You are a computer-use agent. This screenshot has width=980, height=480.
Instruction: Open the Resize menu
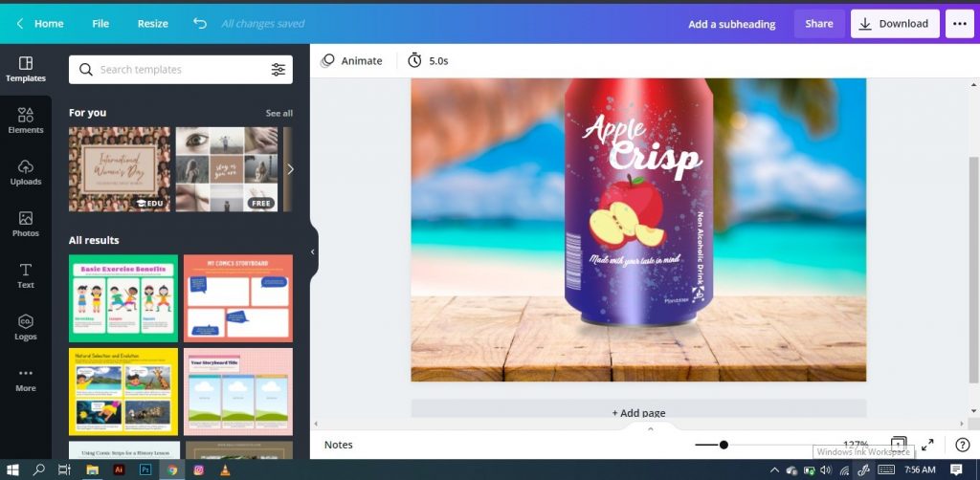(x=152, y=24)
